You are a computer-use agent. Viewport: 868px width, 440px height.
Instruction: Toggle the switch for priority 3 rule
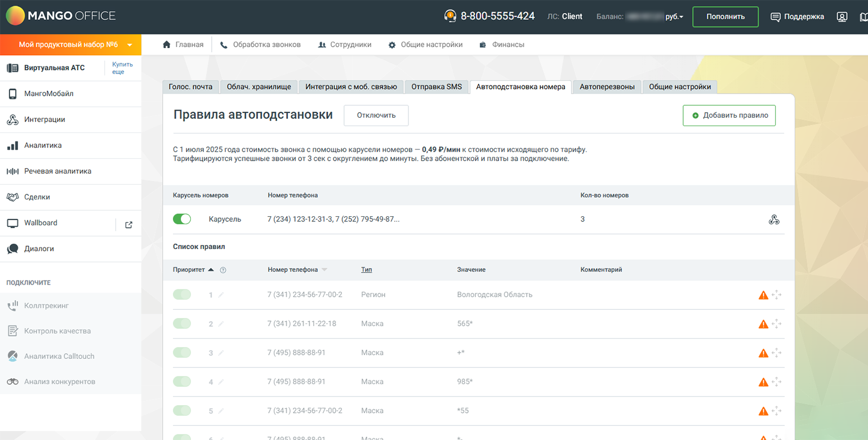[x=182, y=353]
